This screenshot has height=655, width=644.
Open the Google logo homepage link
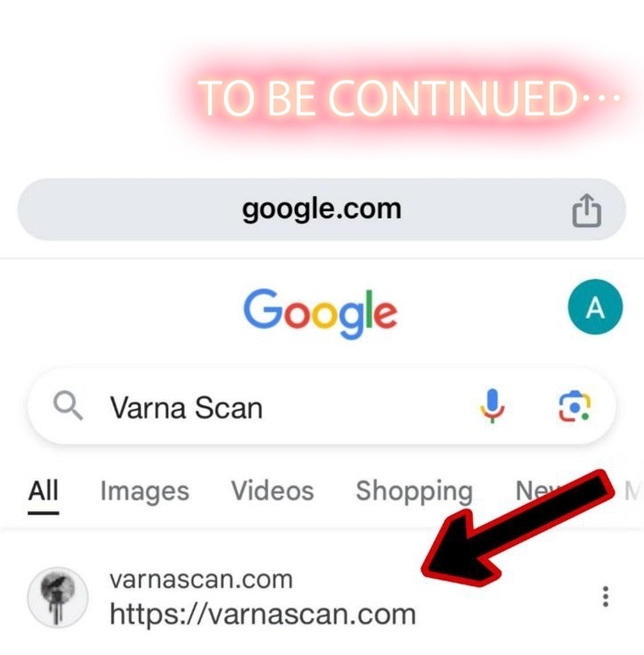[320, 314]
